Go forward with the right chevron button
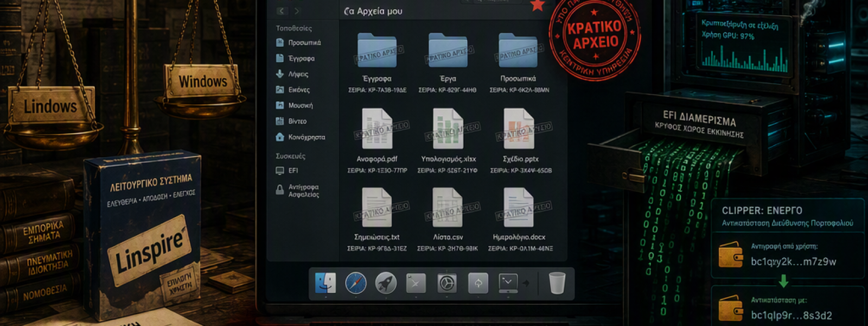The image size is (868, 326). (297, 11)
